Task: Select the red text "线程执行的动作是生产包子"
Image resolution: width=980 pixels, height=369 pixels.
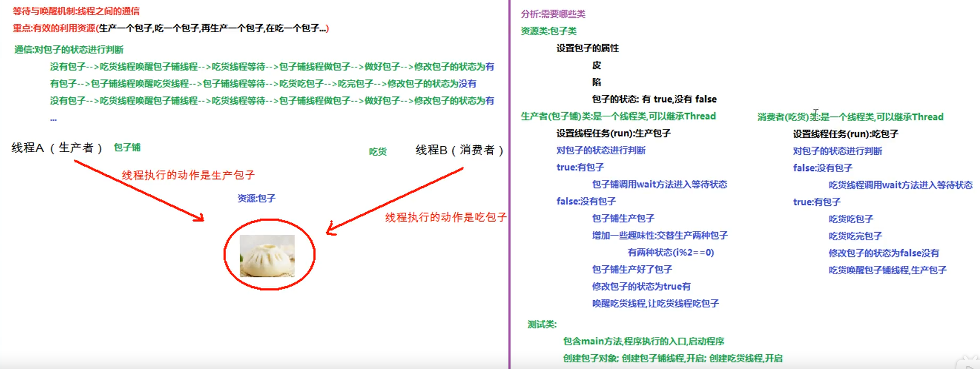Action: point(188,175)
